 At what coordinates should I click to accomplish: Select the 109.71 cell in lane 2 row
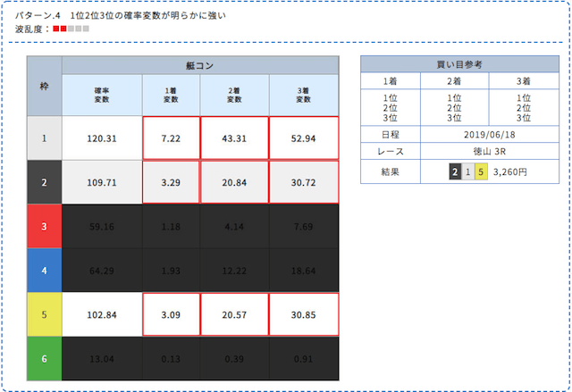tap(102, 182)
